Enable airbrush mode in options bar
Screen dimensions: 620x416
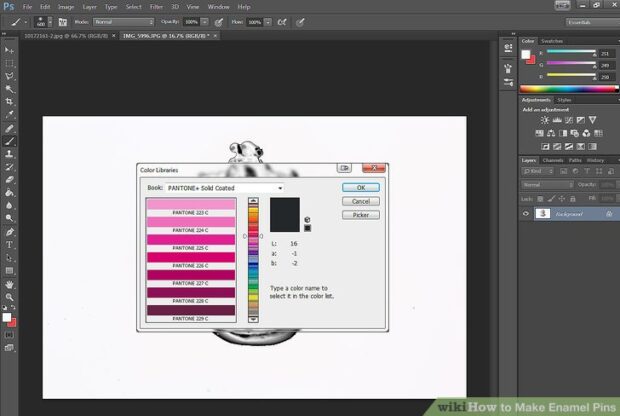282,22
